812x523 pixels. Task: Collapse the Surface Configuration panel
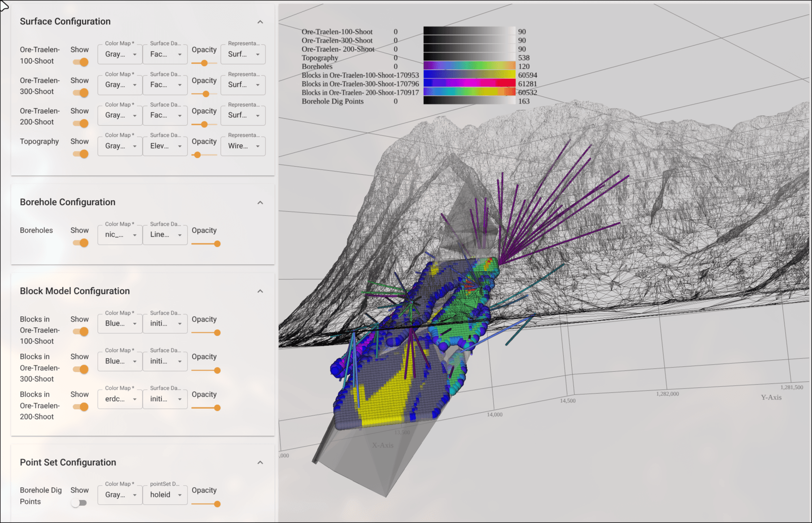tap(260, 22)
